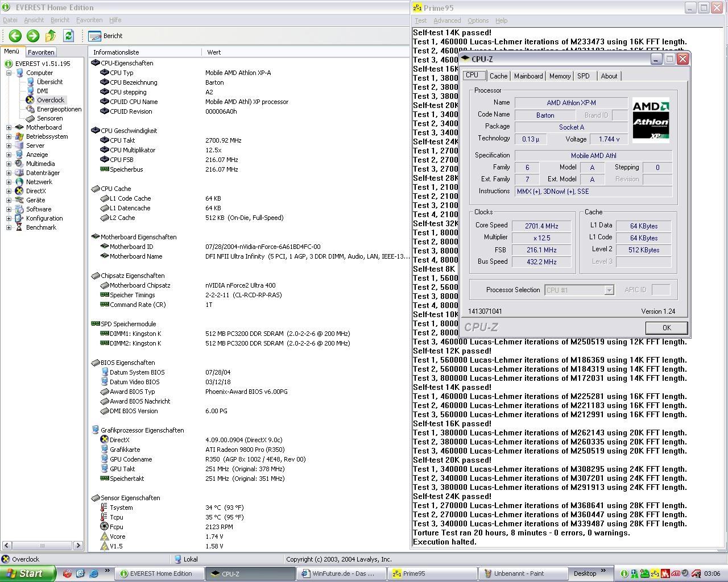Expand the Multimedia tree node

[9, 164]
